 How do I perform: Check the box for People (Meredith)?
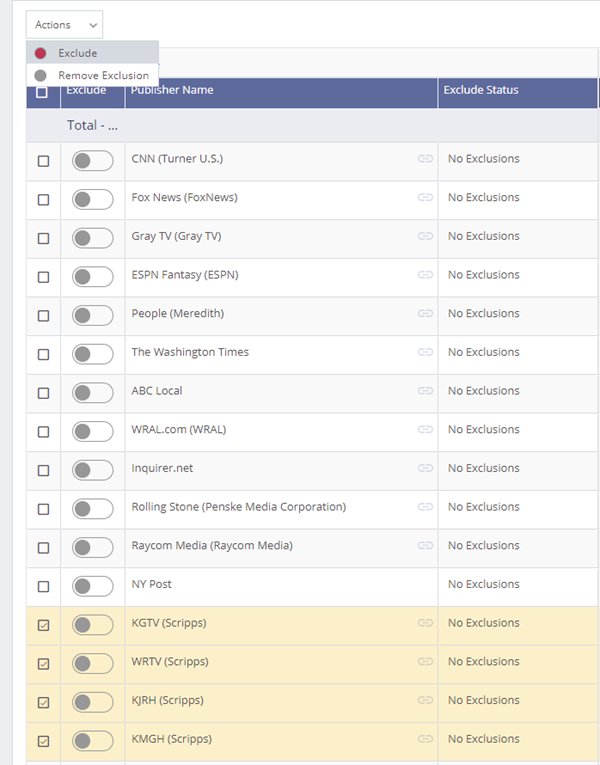[43, 316]
